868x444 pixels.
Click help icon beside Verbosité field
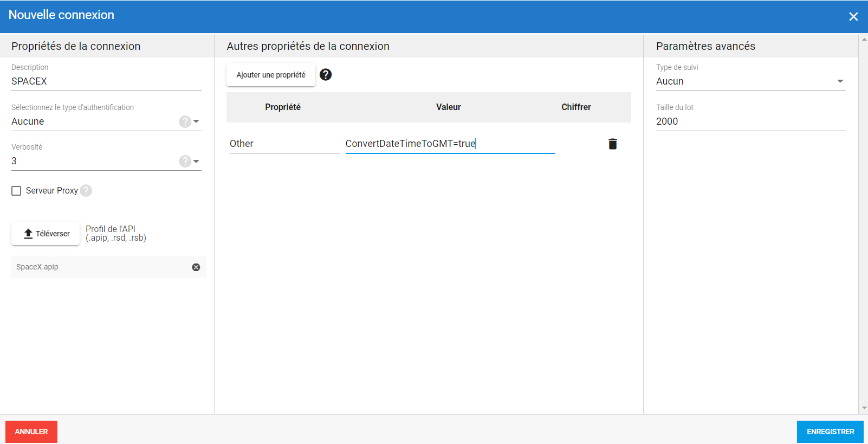[x=185, y=161]
